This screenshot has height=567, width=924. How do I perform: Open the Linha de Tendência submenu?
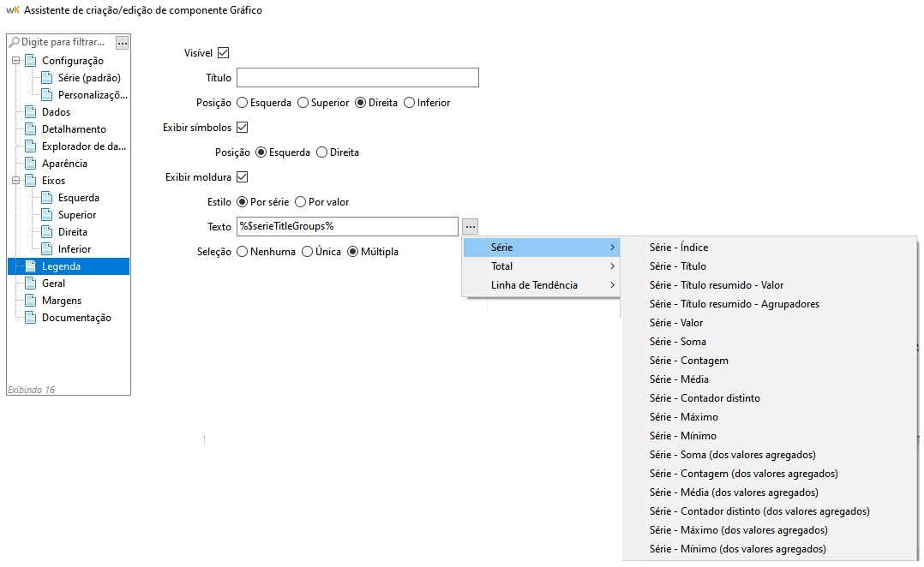pos(540,285)
